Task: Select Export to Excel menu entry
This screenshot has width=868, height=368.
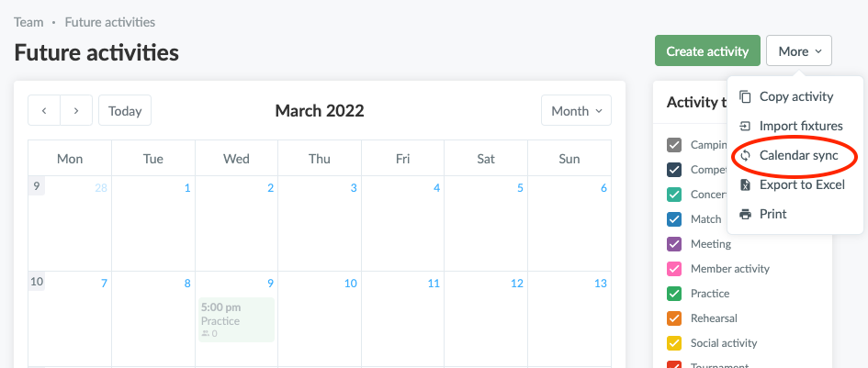Action: (794, 184)
